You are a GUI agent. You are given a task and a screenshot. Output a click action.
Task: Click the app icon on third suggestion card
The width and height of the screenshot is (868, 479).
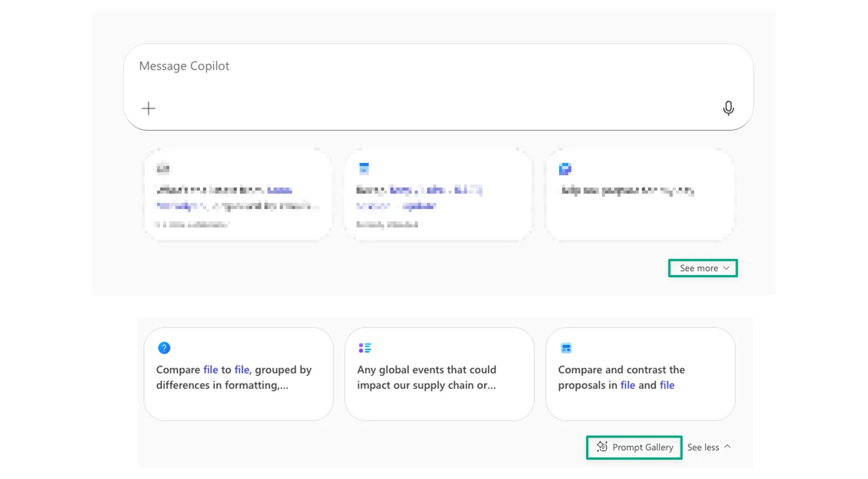click(x=566, y=168)
